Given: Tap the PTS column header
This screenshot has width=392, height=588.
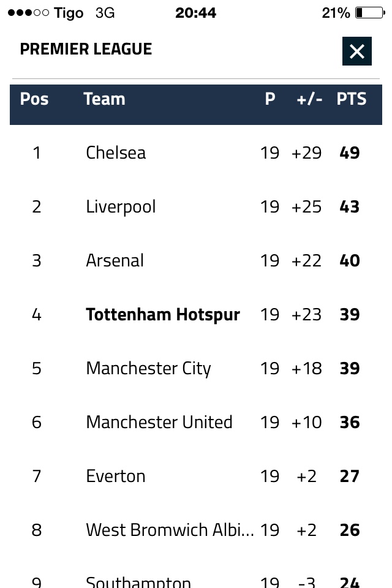Looking at the screenshot, I should click(x=351, y=99).
